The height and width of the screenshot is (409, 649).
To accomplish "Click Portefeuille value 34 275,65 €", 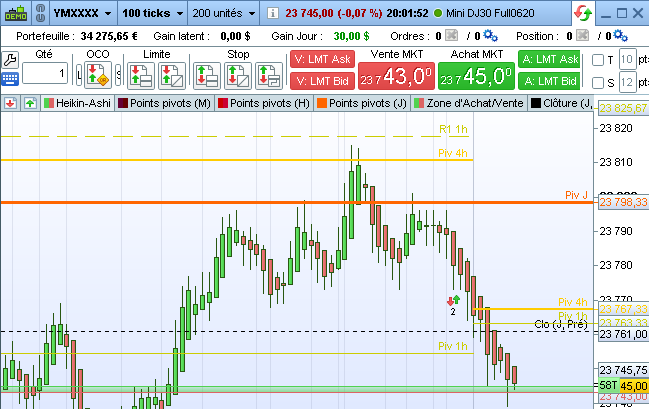I will pos(109,36).
